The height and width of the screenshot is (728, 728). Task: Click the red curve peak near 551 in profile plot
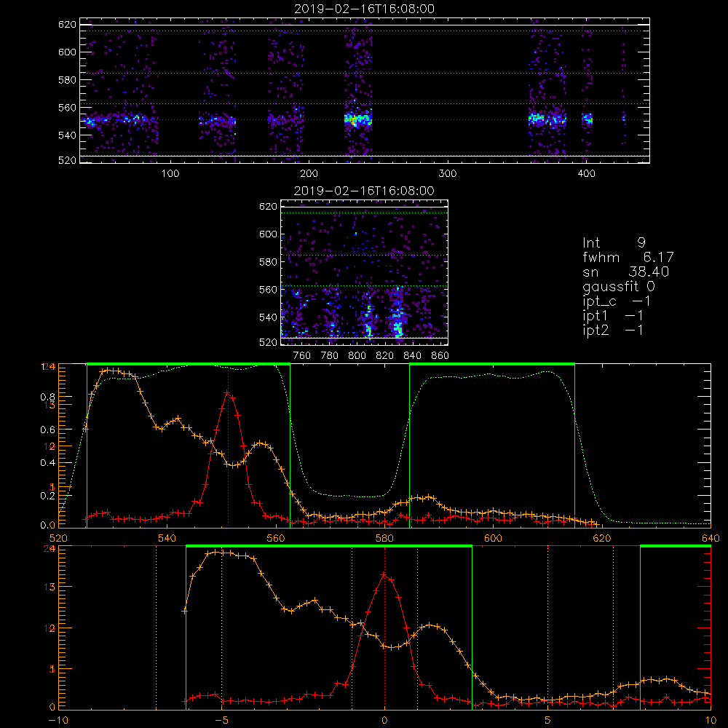[x=227, y=393]
